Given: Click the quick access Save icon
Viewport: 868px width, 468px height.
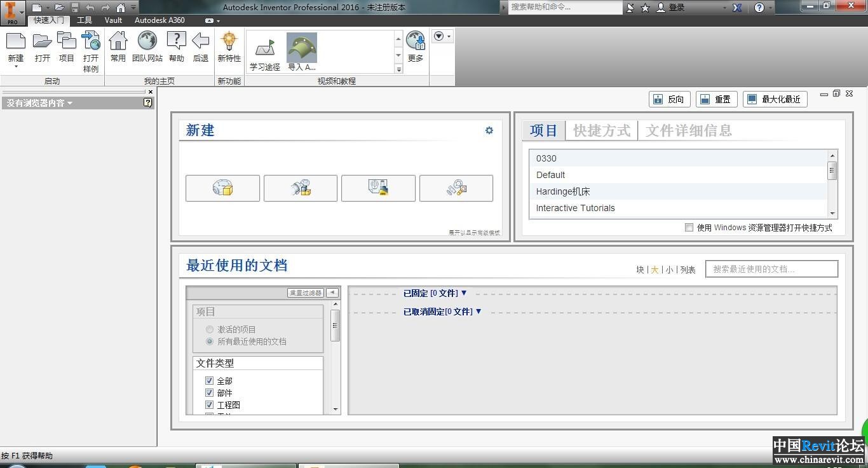Looking at the screenshot, I should pos(75,8).
